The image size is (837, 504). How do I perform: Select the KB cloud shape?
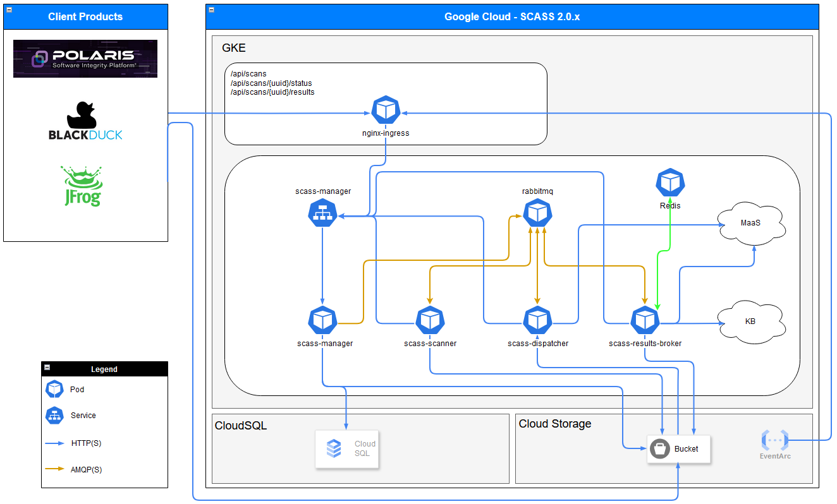[x=750, y=321]
